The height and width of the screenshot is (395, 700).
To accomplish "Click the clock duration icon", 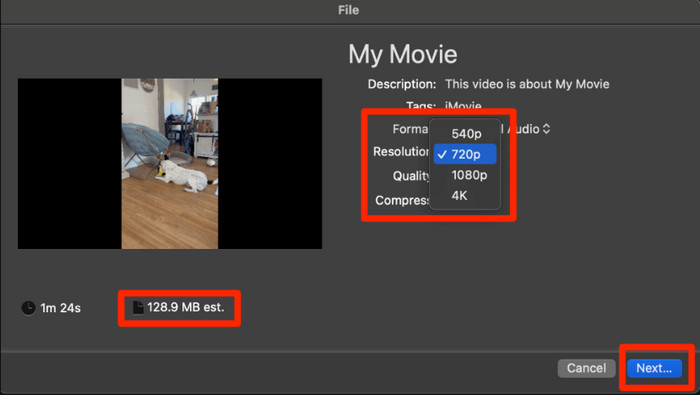I will coord(28,308).
